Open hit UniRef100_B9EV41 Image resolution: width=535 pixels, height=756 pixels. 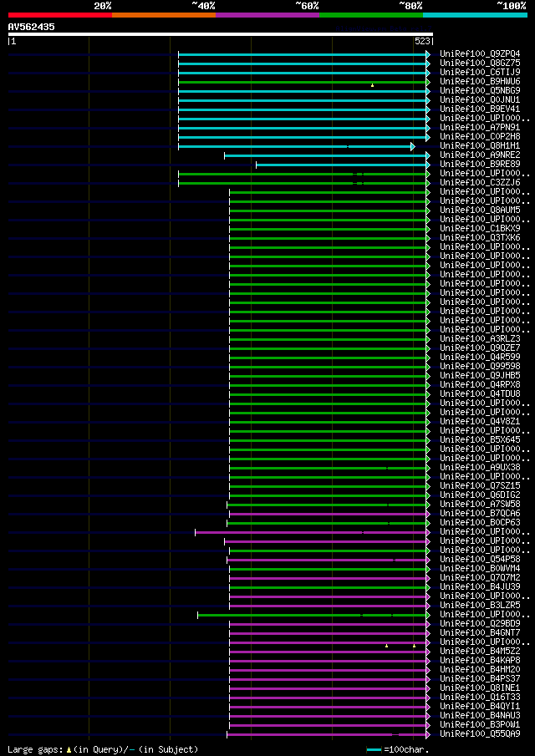click(480, 109)
